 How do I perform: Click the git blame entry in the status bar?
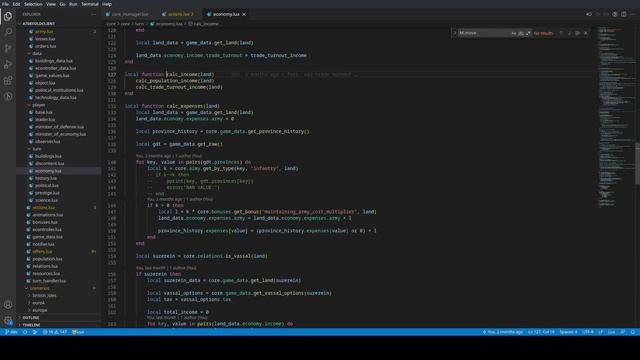tap(502, 332)
